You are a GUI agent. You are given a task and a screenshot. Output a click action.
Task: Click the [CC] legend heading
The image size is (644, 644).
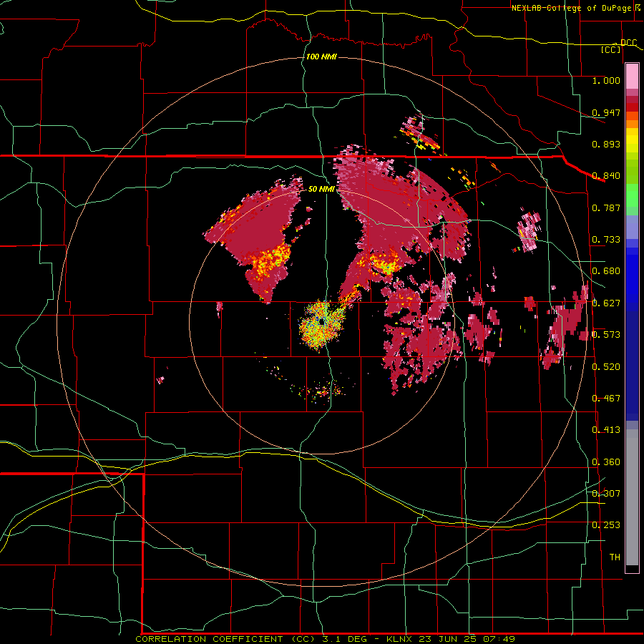pyautogui.click(x=611, y=49)
